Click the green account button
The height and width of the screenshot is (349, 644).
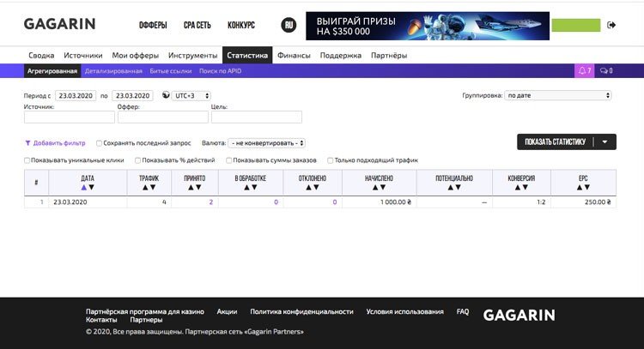coord(576,25)
